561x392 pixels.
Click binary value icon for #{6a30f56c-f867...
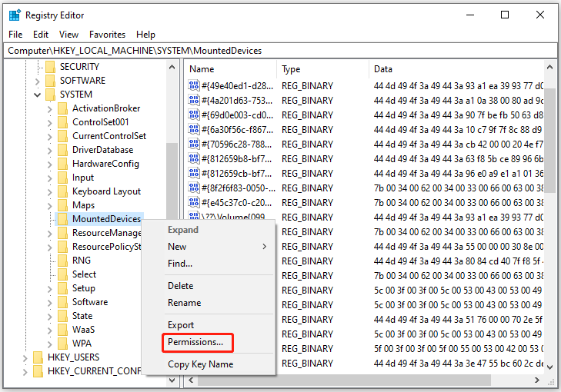pos(194,130)
